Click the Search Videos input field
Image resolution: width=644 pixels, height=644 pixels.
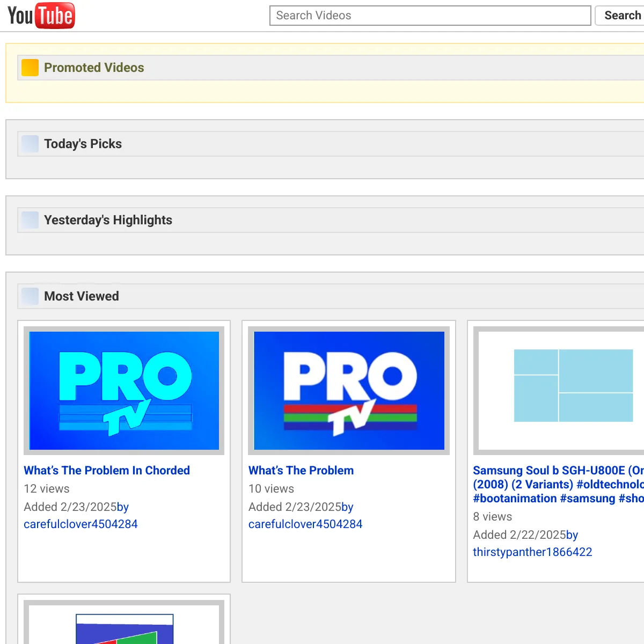click(430, 16)
